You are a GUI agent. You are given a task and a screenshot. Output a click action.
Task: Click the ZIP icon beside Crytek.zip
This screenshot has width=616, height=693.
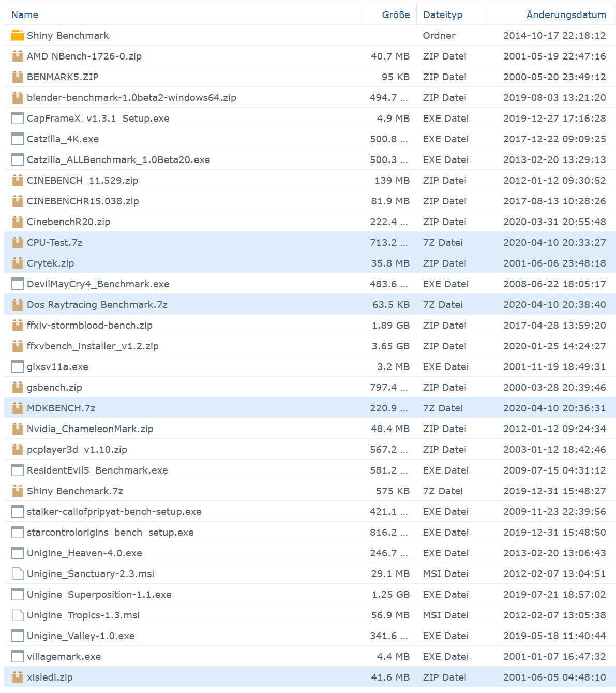(17, 263)
